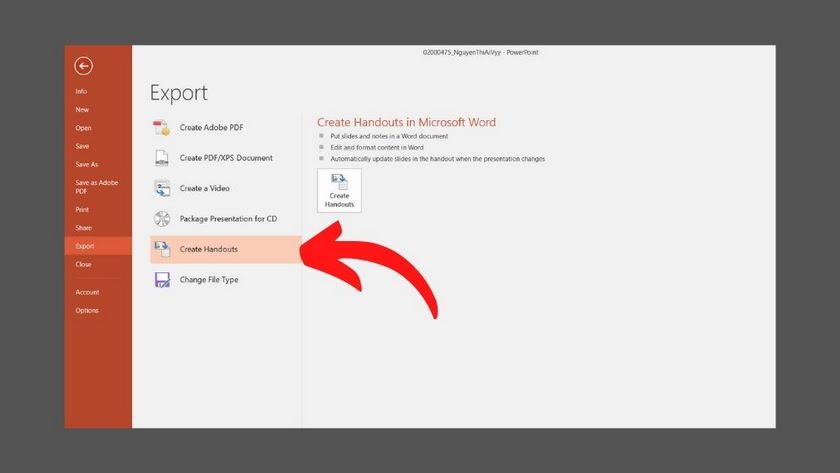
Task: Select Save in the sidebar
Action: [x=82, y=146]
